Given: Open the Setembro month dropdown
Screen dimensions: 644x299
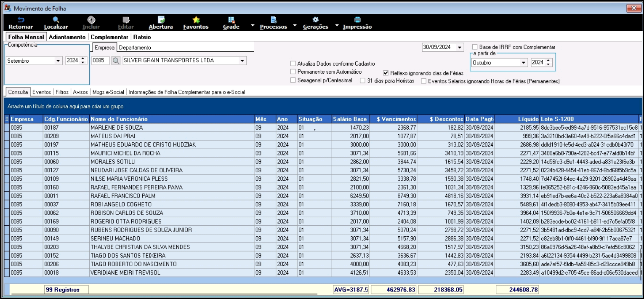Looking at the screenshot, I should click(x=58, y=61).
